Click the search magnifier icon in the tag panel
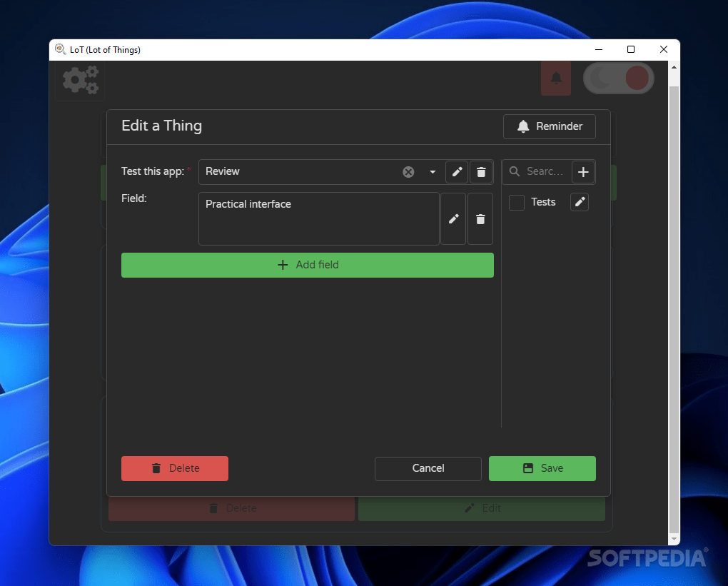The width and height of the screenshot is (728, 586). click(x=515, y=172)
